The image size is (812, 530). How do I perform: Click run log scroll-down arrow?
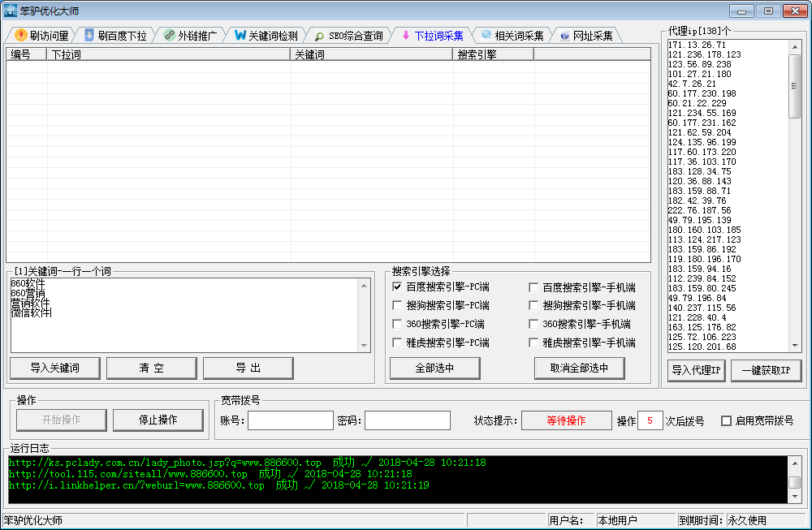click(795, 497)
